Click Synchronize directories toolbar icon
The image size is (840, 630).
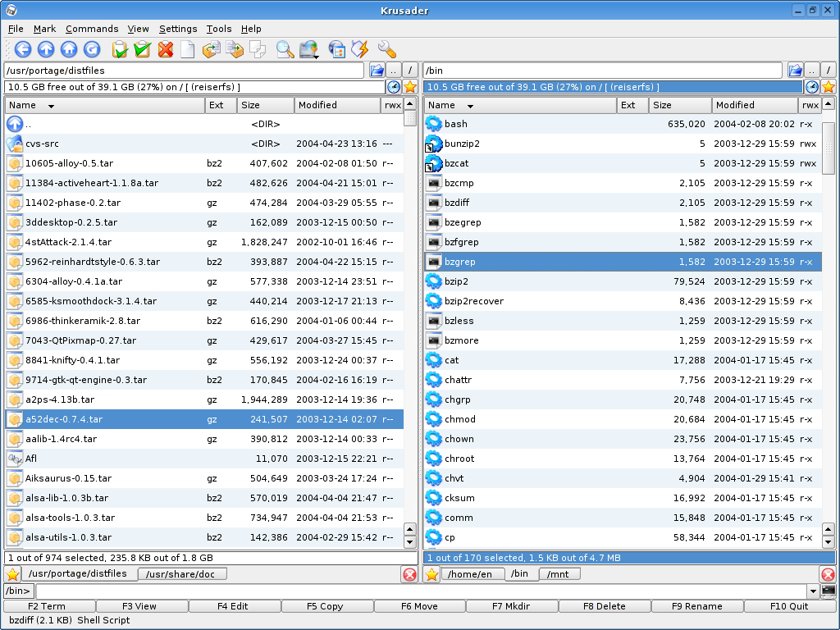click(x=337, y=49)
